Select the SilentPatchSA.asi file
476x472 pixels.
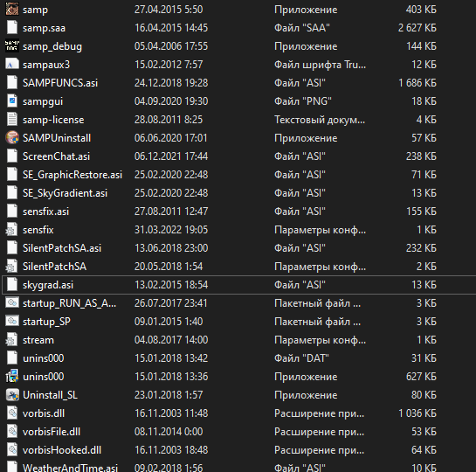[x=62, y=248]
